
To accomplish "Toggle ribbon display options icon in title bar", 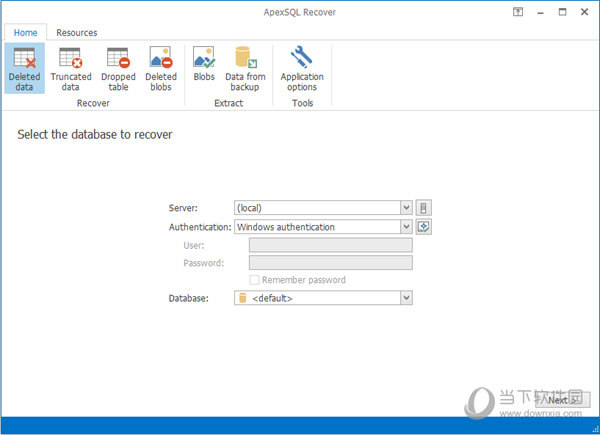I will tap(518, 12).
